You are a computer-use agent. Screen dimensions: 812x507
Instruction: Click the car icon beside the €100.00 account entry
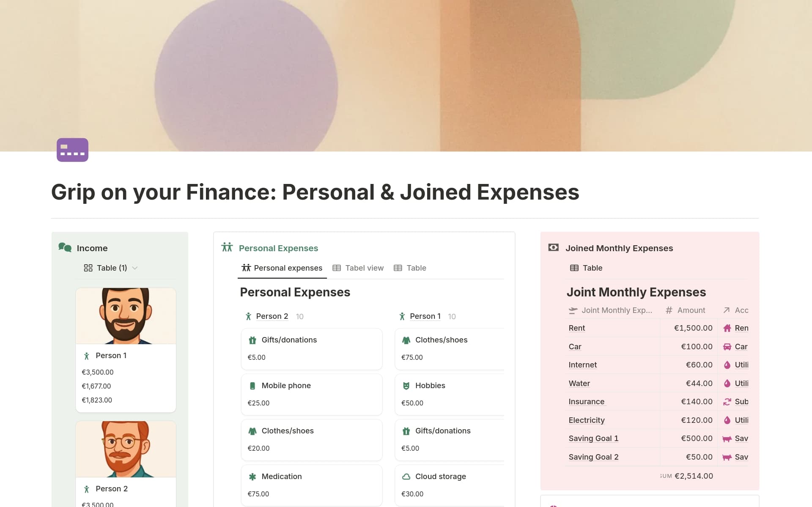[x=727, y=347]
